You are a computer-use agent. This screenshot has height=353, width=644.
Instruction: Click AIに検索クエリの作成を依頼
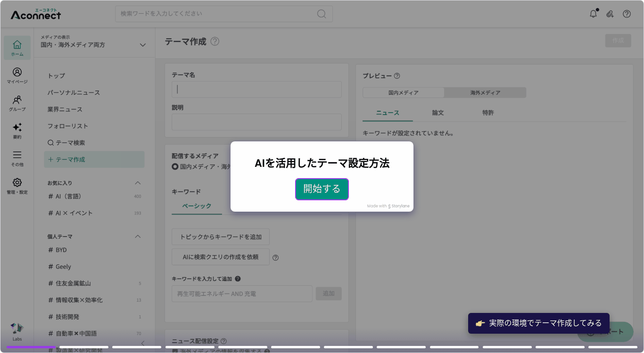click(x=220, y=257)
